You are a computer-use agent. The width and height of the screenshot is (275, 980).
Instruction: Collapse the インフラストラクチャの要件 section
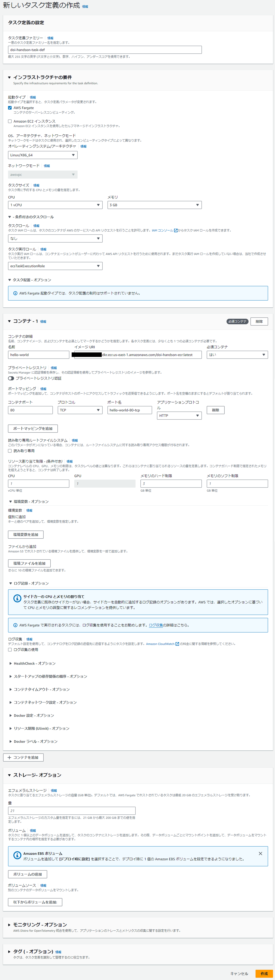click(x=9, y=78)
